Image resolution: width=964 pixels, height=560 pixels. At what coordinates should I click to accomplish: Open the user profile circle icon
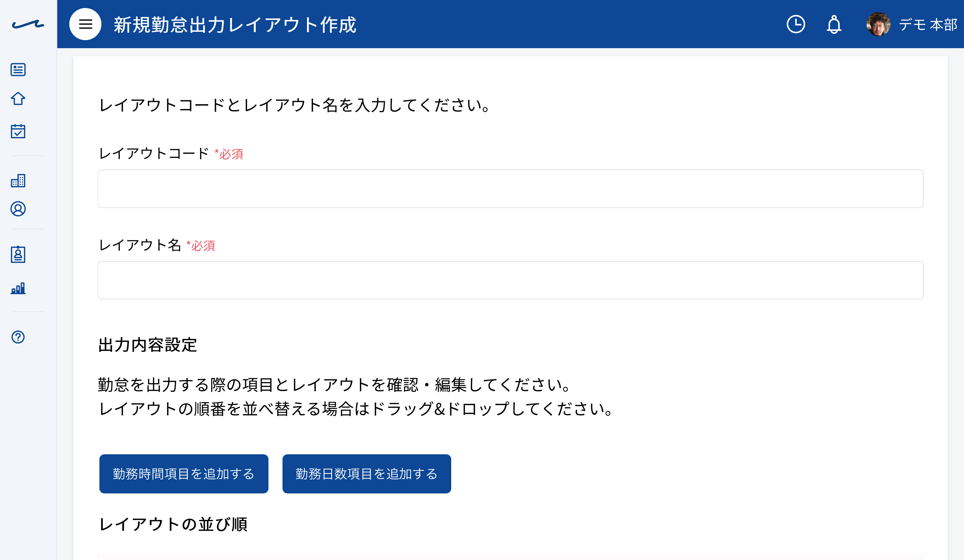pyautogui.click(x=18, y=209)
